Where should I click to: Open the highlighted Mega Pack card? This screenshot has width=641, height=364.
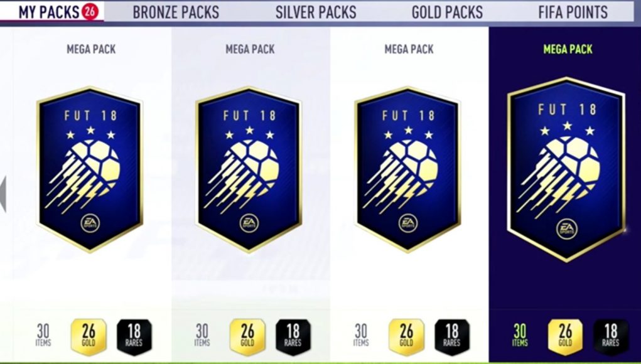pos(566,169)
